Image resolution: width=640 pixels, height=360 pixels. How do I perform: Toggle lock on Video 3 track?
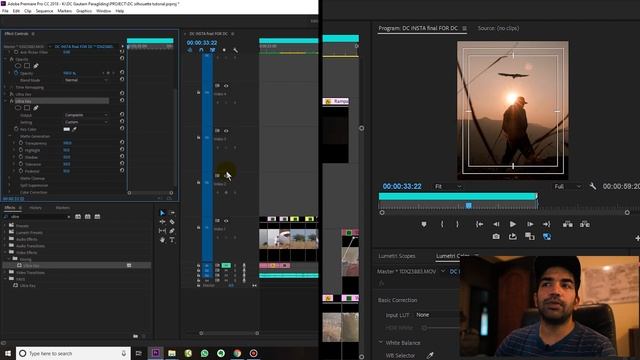[x=198, y=138]
